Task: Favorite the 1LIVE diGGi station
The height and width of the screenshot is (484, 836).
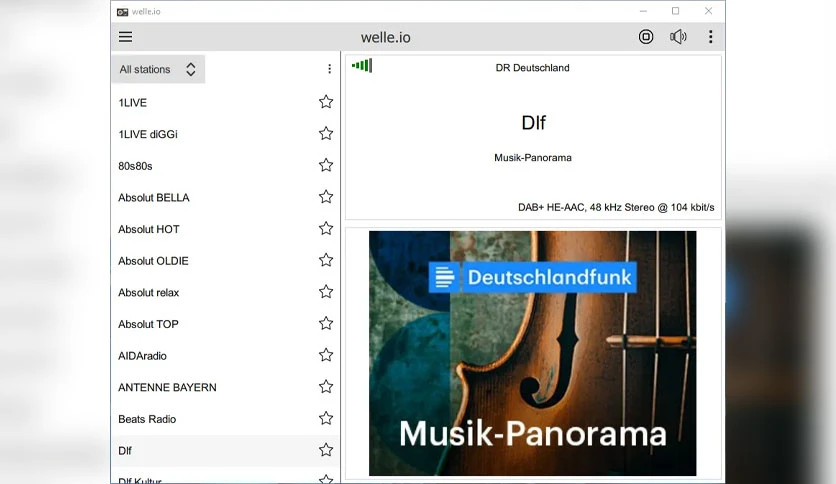Action: coord(326,133)
